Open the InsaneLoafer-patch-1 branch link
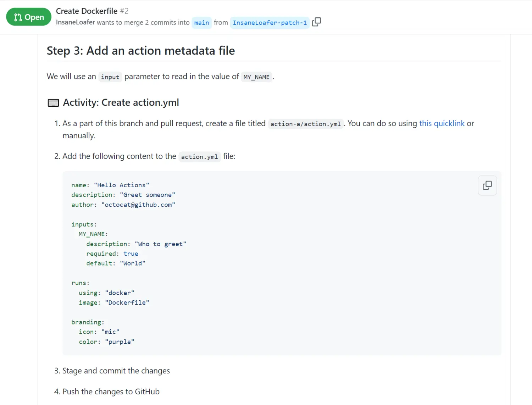The width and height of the screenshot is (532, 405). click(270, 23)
